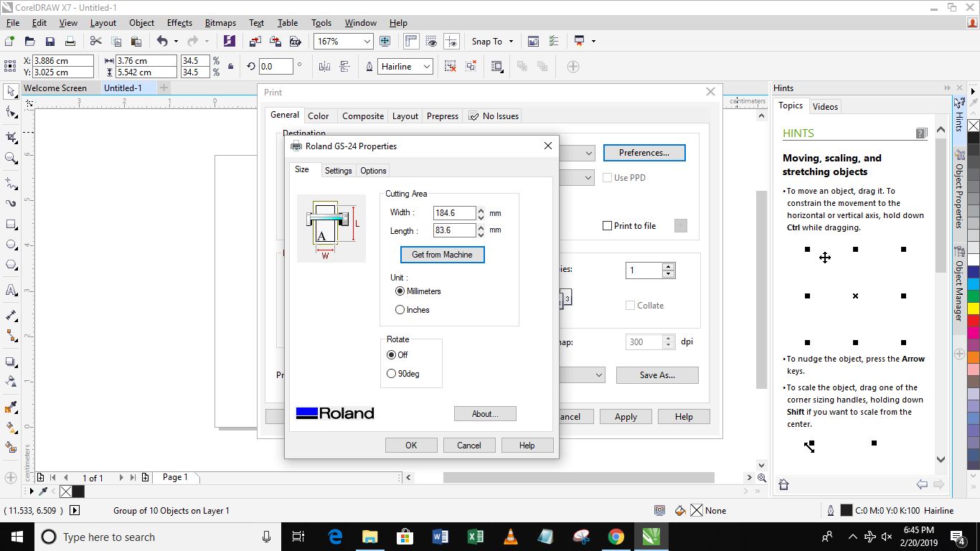Screen dimensions: 980x551
Task: Increase the Width value with up arrow
Action: point(481,209)
